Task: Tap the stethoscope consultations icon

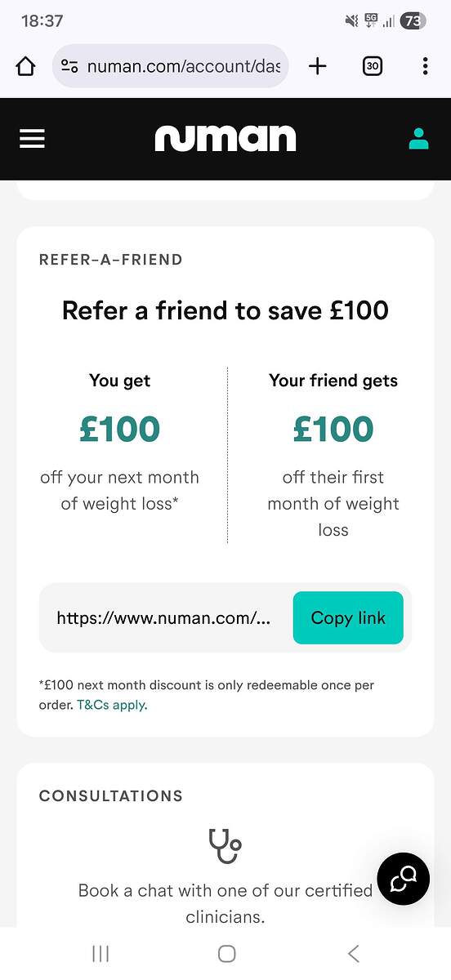Action: click(224, 846)
